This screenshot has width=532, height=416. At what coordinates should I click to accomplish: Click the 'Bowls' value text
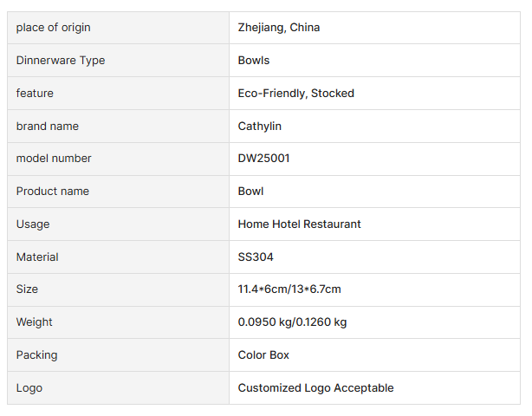coord(254,61)
